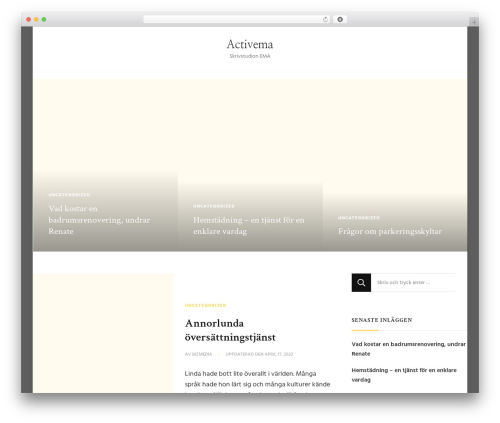This screenshot has height=423, width=500.
Task: Click the browser reload icon
Action: click(x=325, y=20)
